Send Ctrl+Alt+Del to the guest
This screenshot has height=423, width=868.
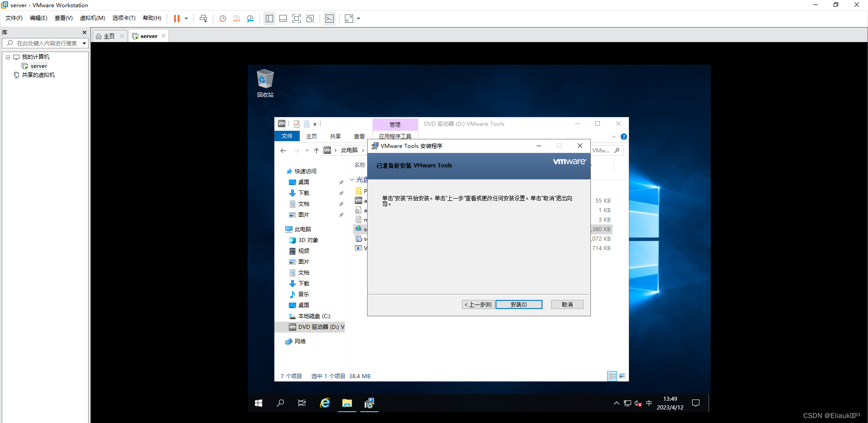click(203, 19)
